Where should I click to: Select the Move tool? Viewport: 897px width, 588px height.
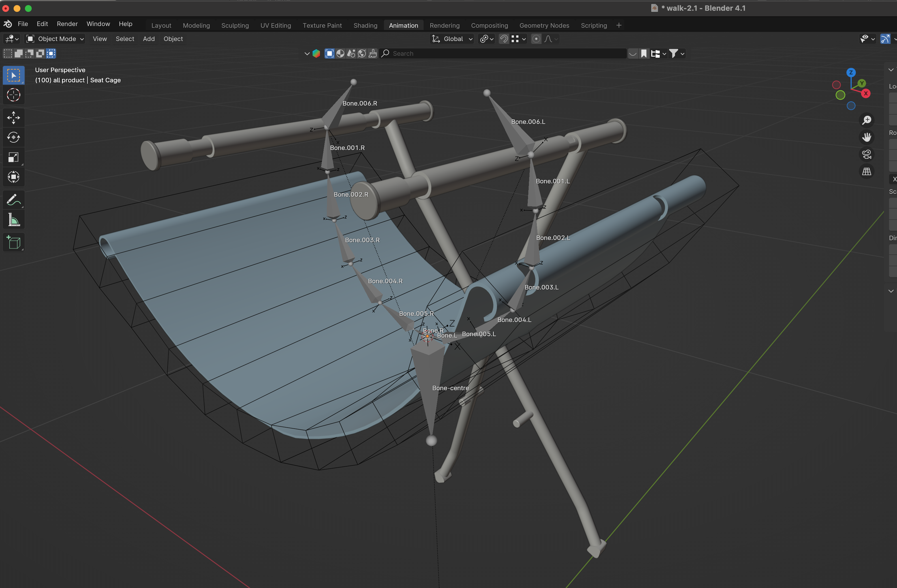pos(14,117)
